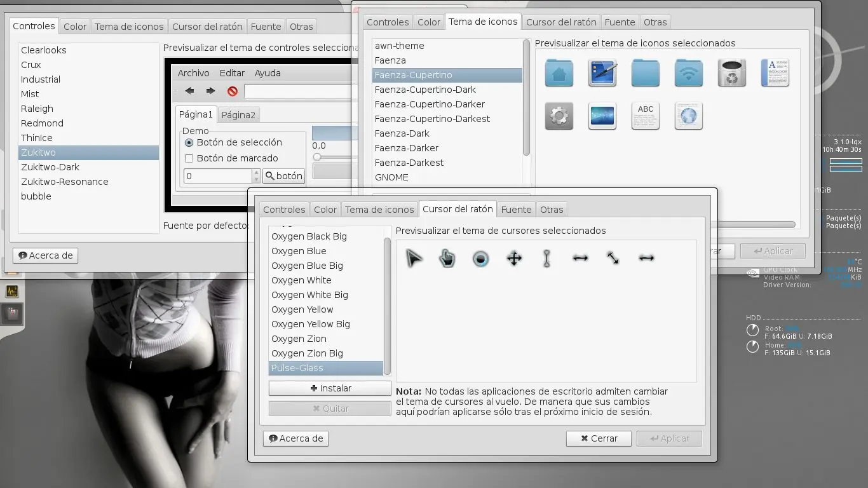The height and width of the screenshot is (488, 868).
Task: Select the Pulse-Glass cursor theme
Action: click(x=326, y=368)
